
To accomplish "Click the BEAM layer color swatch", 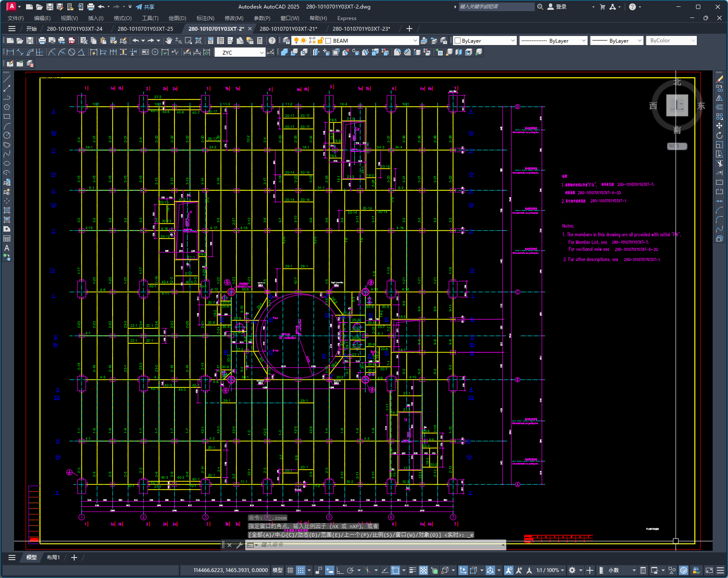I will click(328, 41).
